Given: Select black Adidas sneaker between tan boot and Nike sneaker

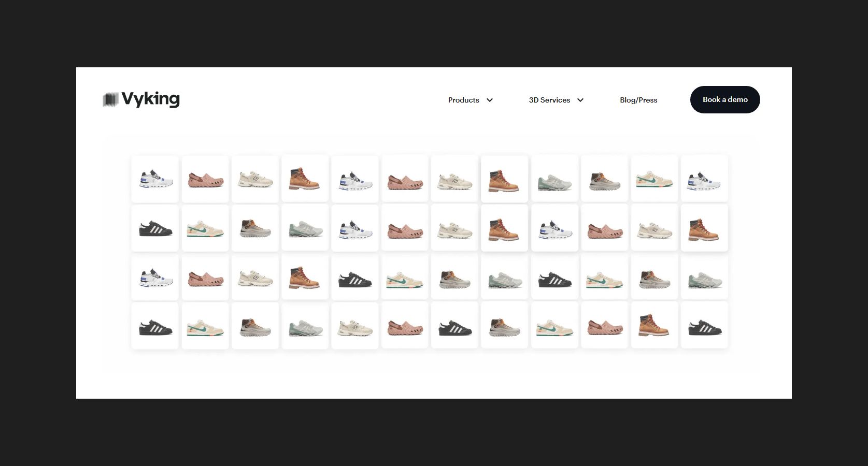Looking at the screenshot, I should tap(355, 277).
